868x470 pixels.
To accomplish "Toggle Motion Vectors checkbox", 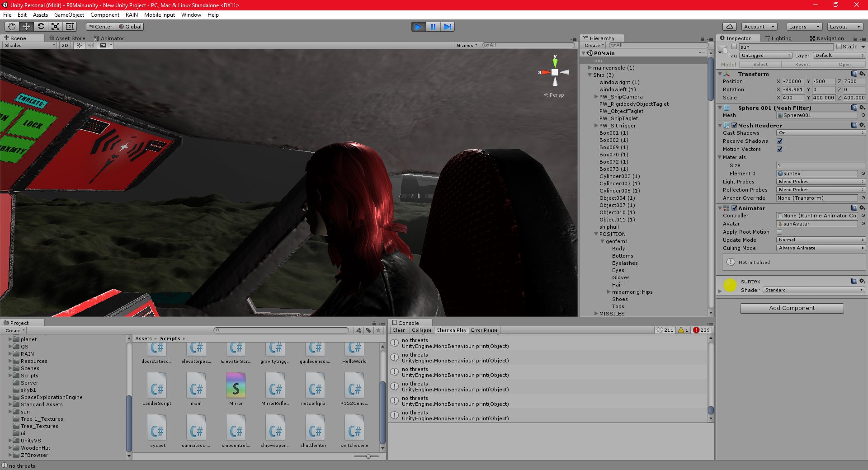I will point(779,149).
